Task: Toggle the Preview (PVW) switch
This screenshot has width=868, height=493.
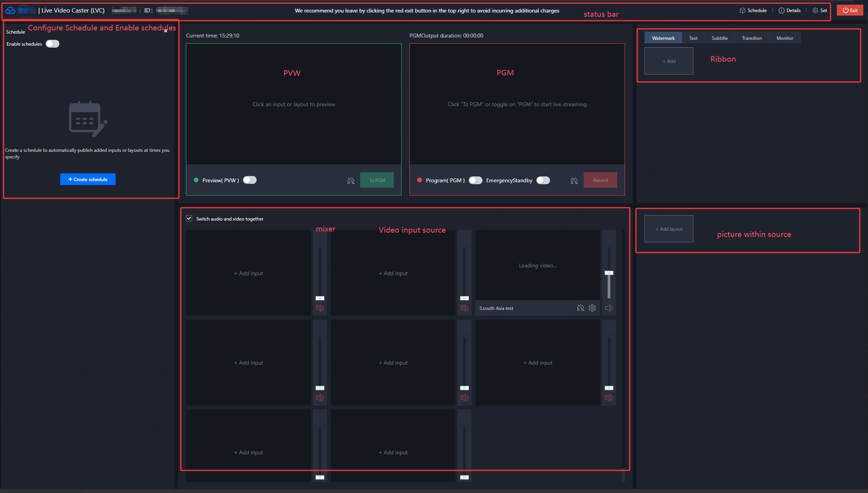Action: click(x=250, y=180)
